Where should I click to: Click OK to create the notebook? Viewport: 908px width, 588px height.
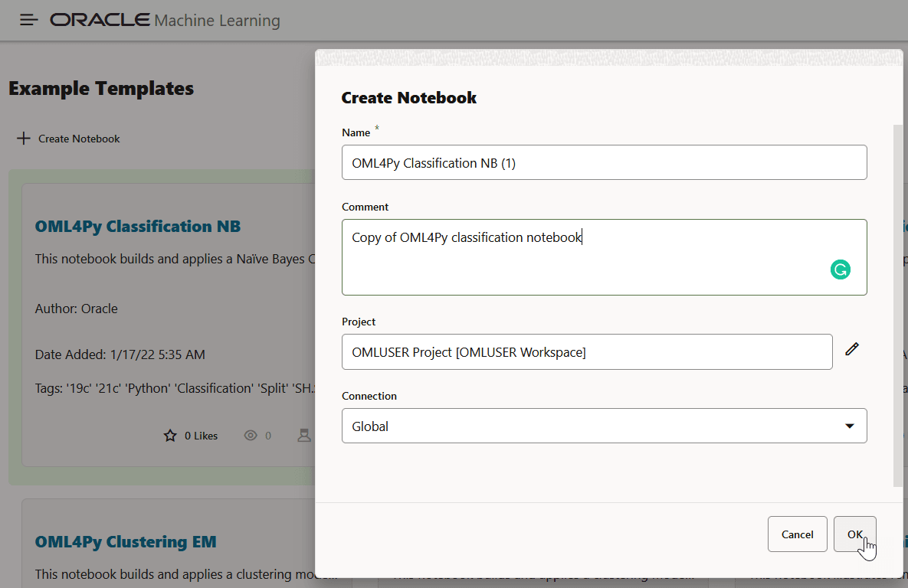point(854,534)
